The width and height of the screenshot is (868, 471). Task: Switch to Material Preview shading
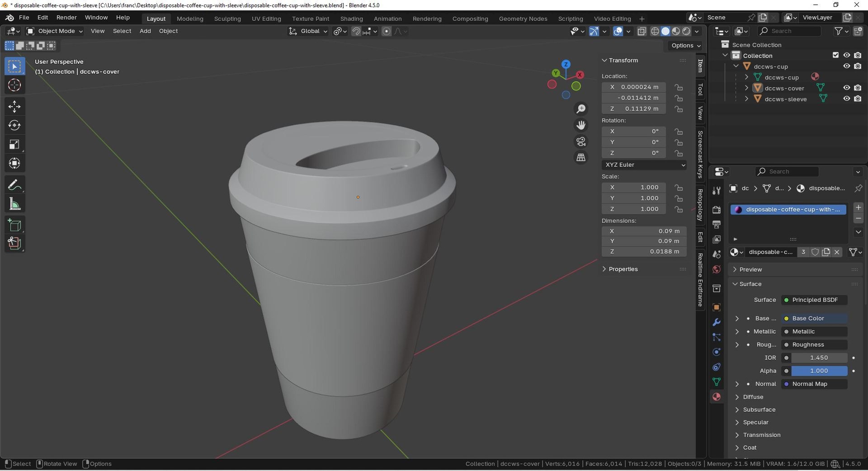coord(676,31)
